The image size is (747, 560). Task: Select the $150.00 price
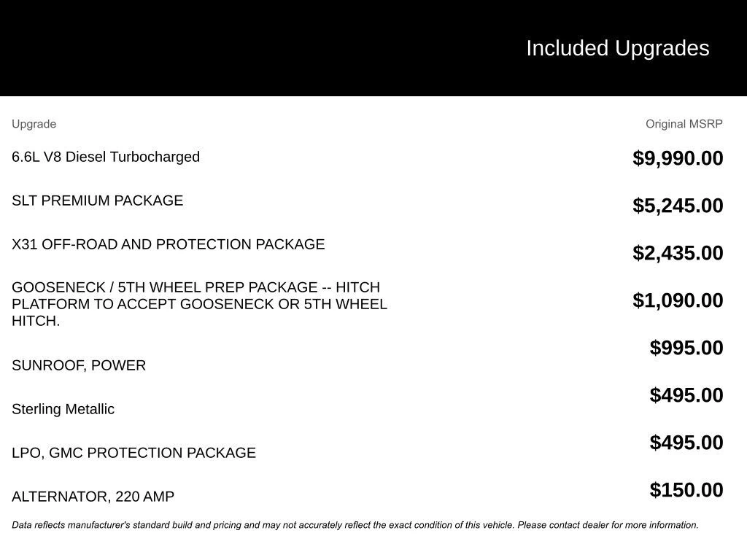686,490
